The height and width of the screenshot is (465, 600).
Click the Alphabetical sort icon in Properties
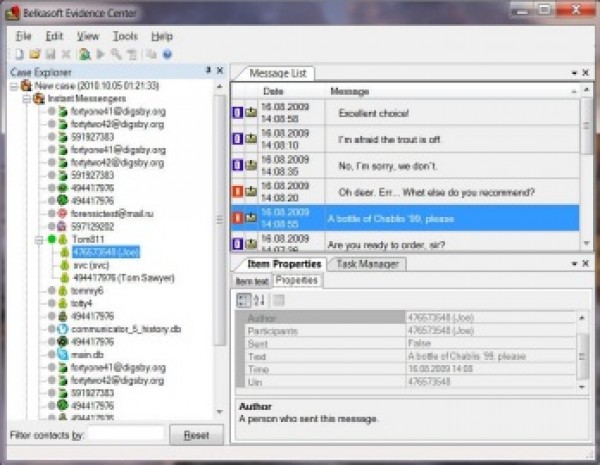click(259, 300)
